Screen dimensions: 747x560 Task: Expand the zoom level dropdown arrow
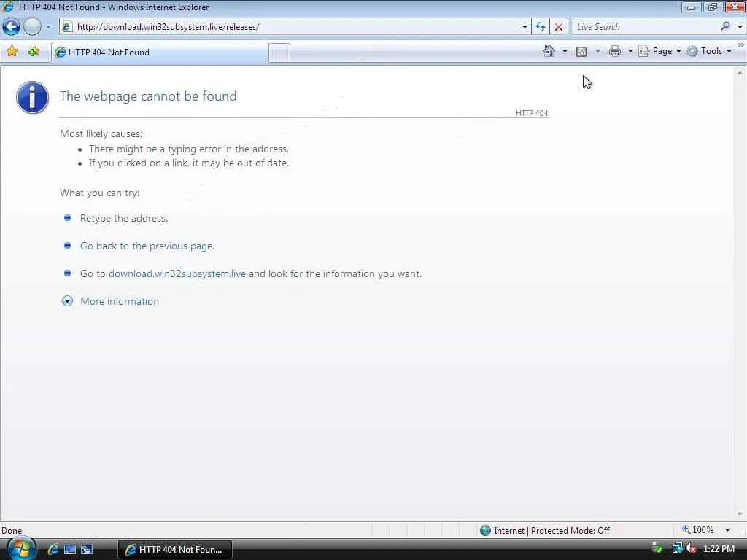[727, 530]
